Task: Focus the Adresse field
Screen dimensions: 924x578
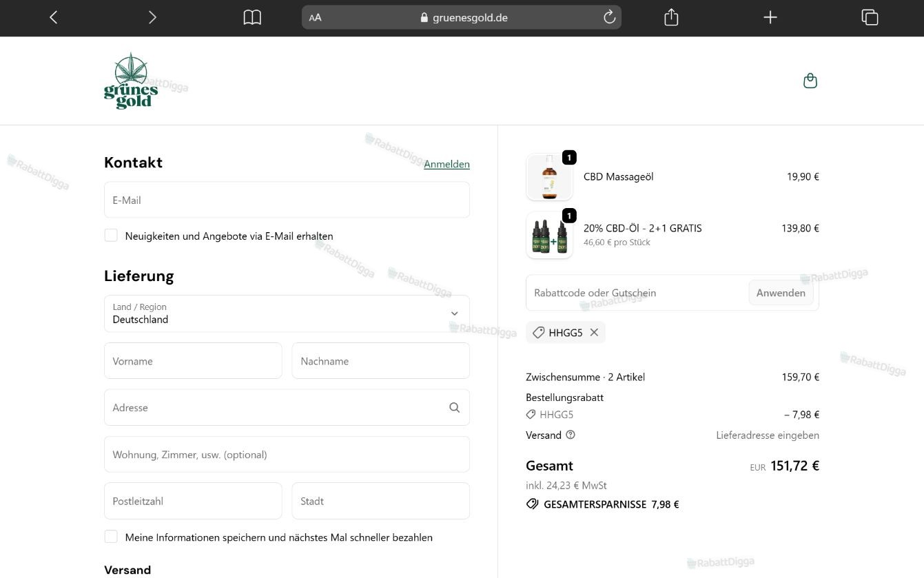Action: [x=287, y=408]
